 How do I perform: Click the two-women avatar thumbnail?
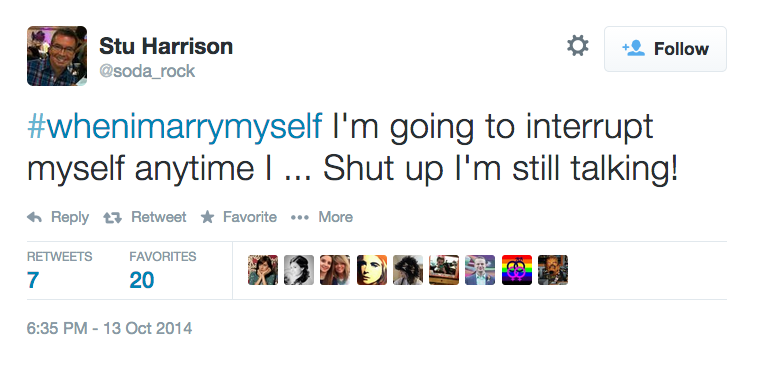click(x=335, y=270)
